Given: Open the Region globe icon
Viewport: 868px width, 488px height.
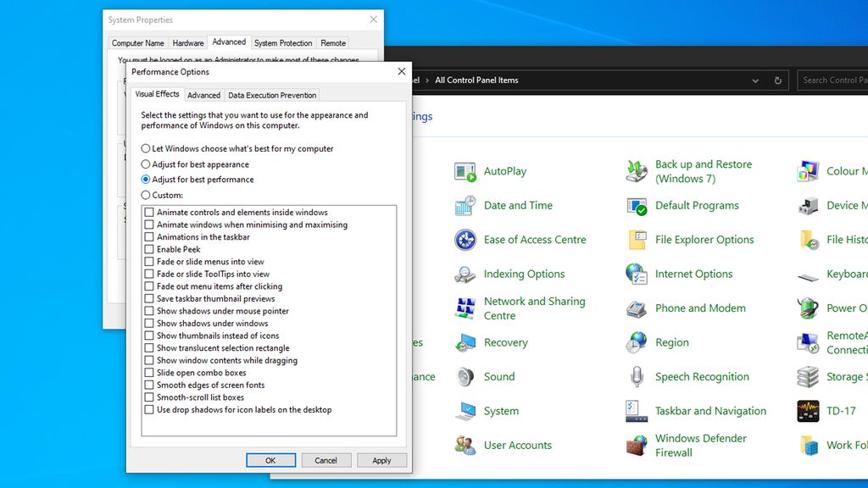Looking at the screenshot, I should click(x=637, y=343).
